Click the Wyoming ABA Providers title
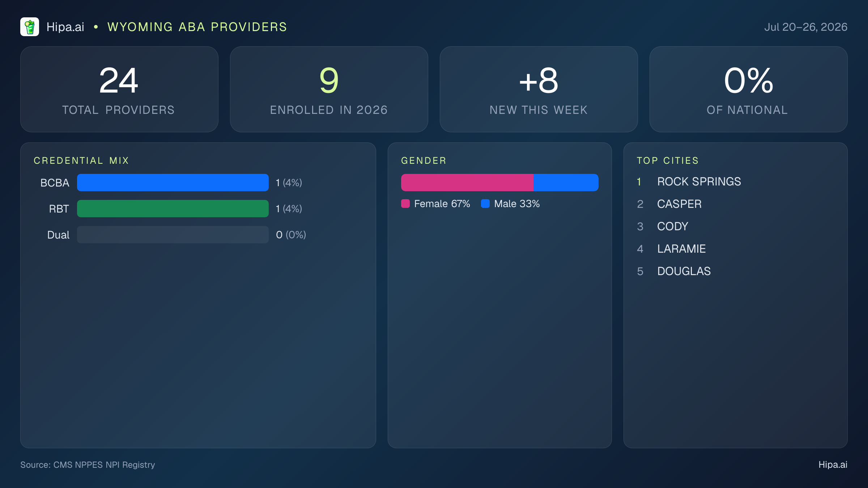This screenshot has width=868, height=488. point(197,27)
